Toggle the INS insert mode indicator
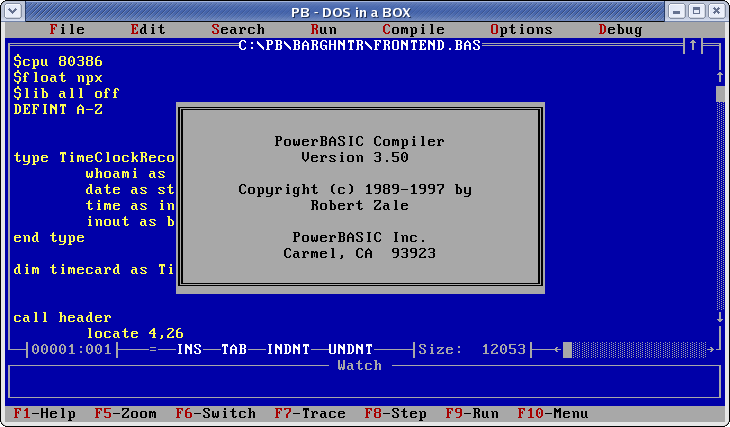The height and width of the screenshot is (427, 730). [x=189, y=349]
